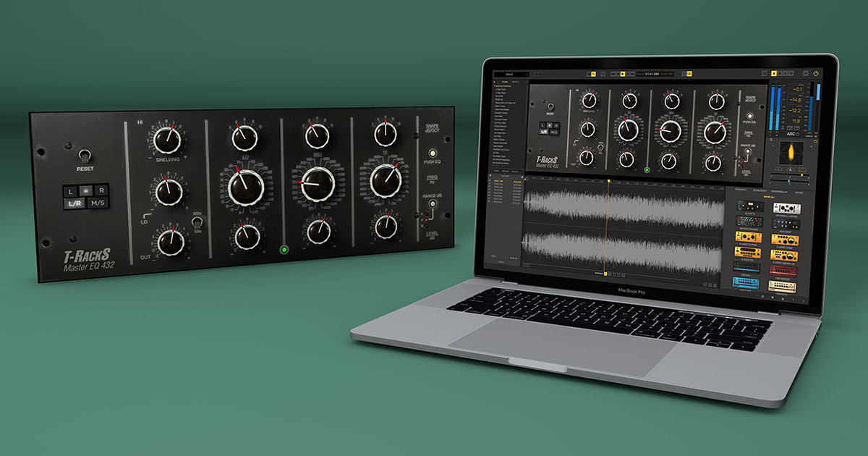
Task: Click the small knob above the LO label
Action: click(244, 137)
